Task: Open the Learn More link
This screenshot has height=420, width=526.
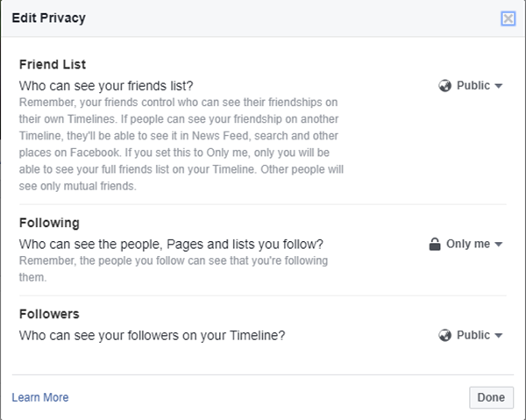Action: click(x=40, y=397)
